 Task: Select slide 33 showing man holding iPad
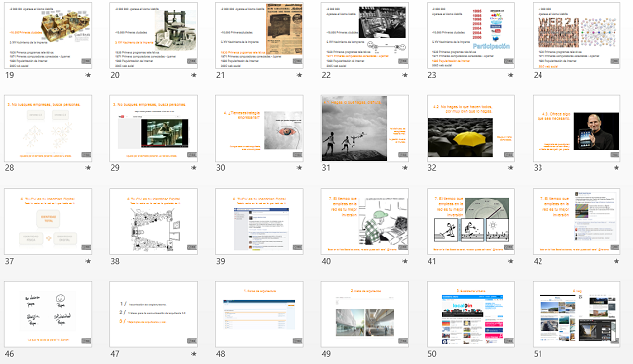click(x=577, y=128)
